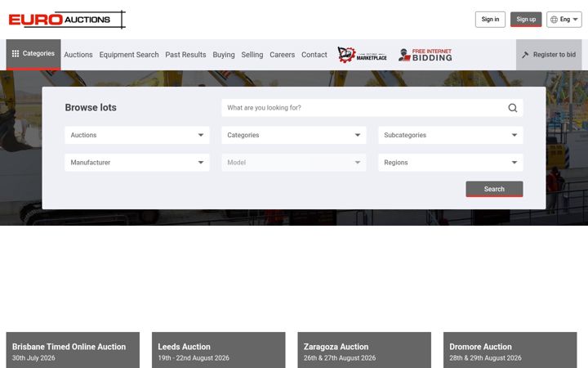Screen dimensions: 588x368
Task: Expand the Manufacturer filter dropdown
Action: [x=137, y=163]
